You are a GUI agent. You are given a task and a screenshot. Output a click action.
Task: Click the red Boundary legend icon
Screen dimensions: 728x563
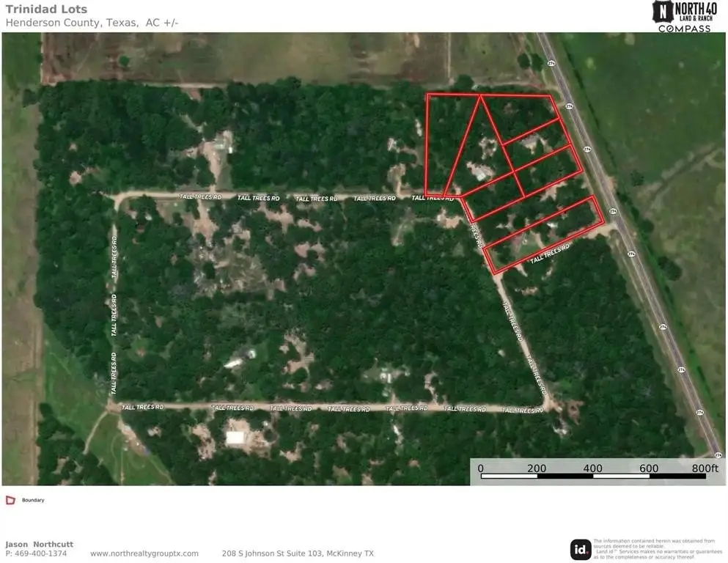(10, 500)
